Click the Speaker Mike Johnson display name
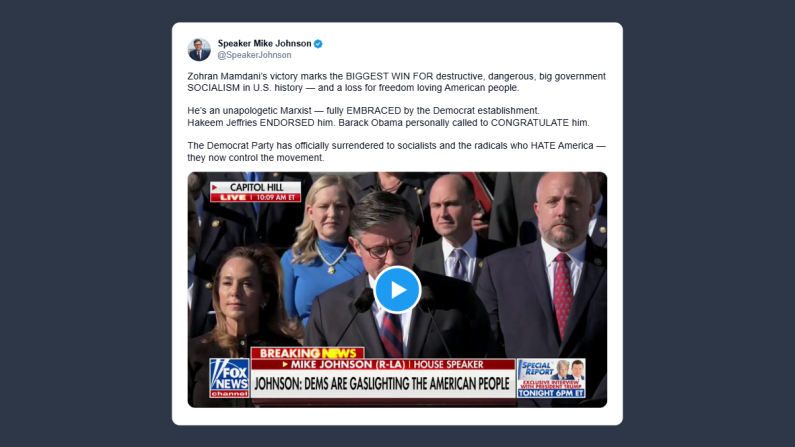This screenshot has height=447, width=795. click(265, 44)
